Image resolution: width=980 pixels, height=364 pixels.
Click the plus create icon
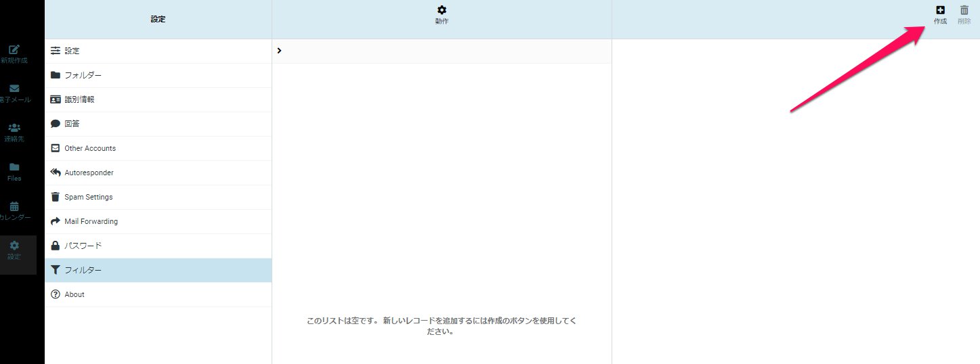pos(940,10)
